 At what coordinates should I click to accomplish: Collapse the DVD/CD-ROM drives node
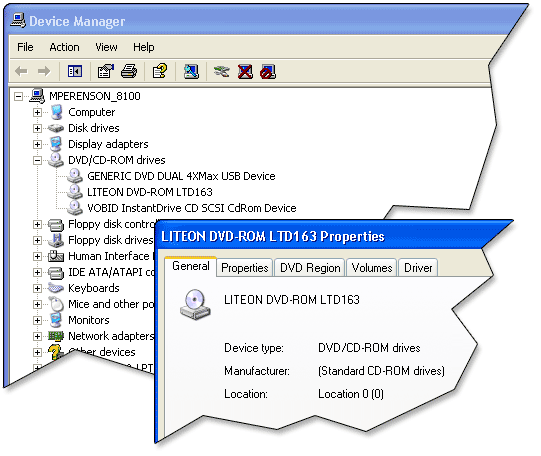(x=37, y=160)
